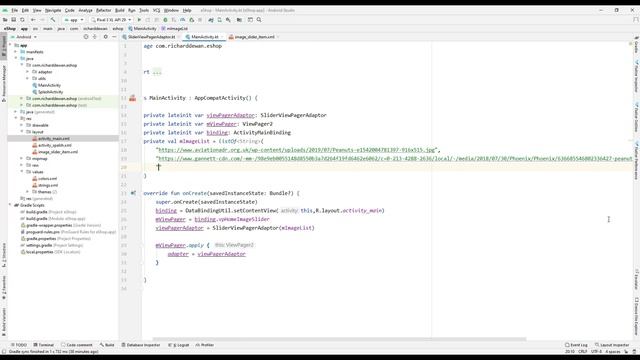Open the Event Log

click(x=576, y=345)
